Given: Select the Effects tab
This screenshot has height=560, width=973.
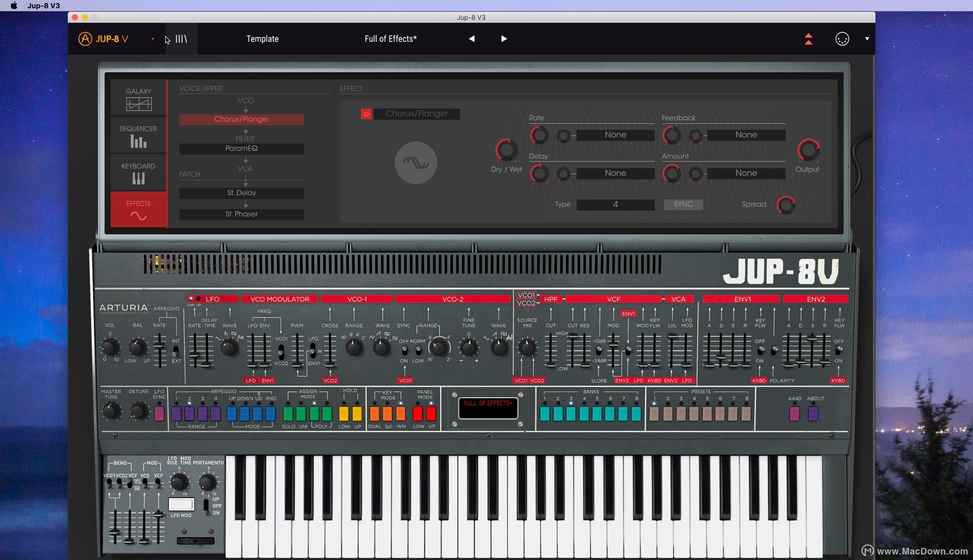Looking at the screenshot, I should (x=138, y=209).
